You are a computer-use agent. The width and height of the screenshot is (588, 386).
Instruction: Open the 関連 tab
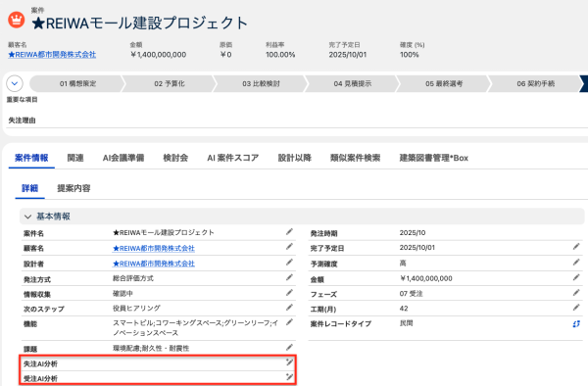[x=75, y=158]
